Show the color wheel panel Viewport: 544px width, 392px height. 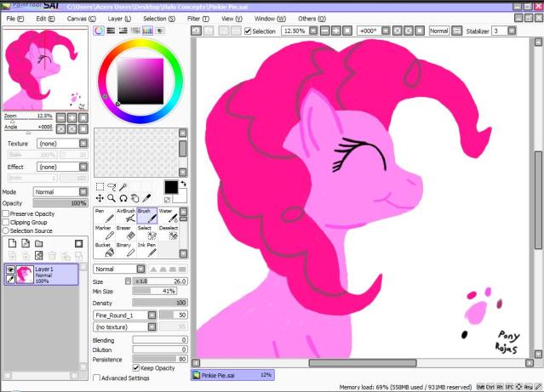point(99,31)
